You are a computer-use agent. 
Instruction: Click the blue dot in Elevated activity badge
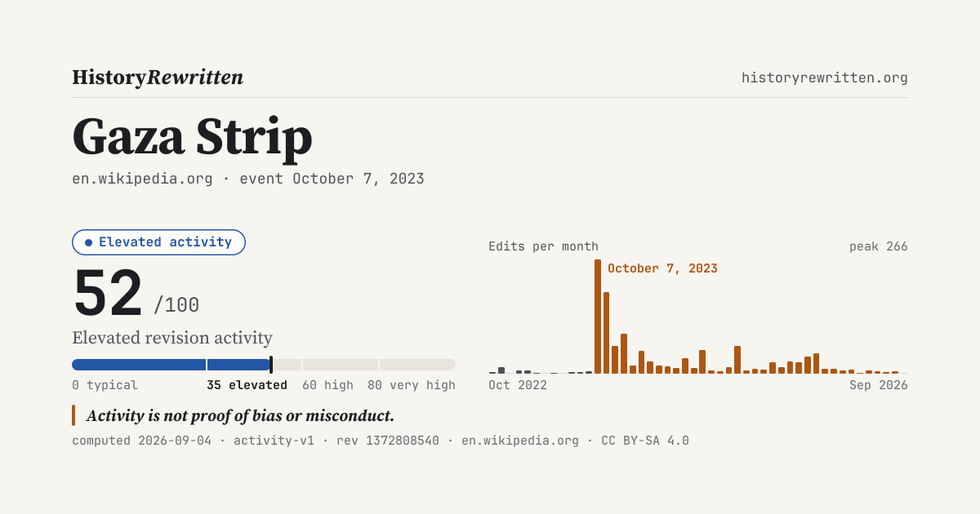pos(88,242)
